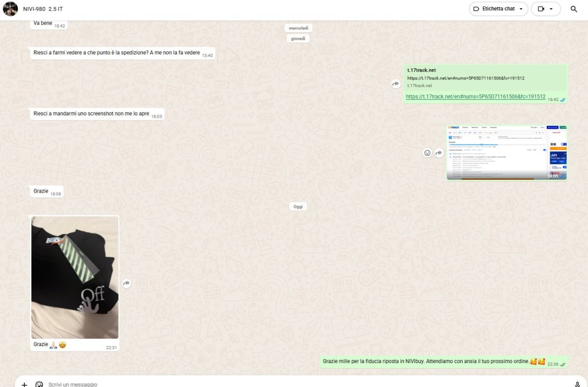
Task: Click the search icon in the chat header
Action: (574, 9)
